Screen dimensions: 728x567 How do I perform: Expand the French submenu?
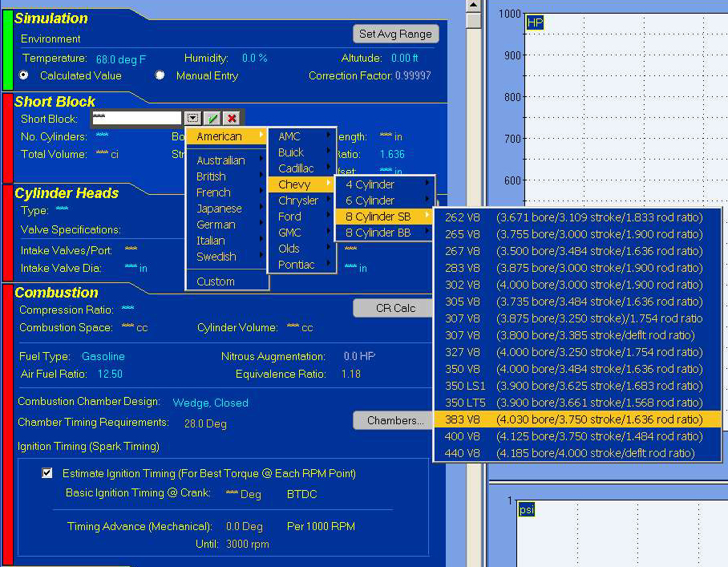coord(227,192)
